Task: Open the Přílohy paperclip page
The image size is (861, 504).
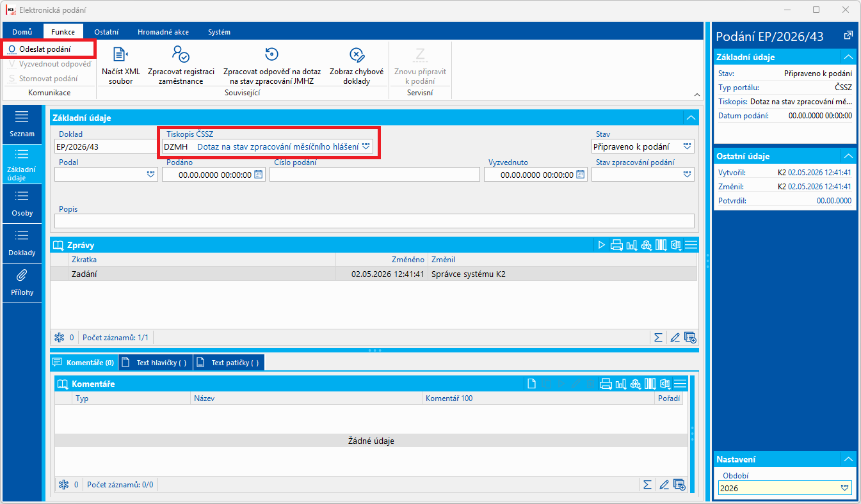Action: (22, 283)
